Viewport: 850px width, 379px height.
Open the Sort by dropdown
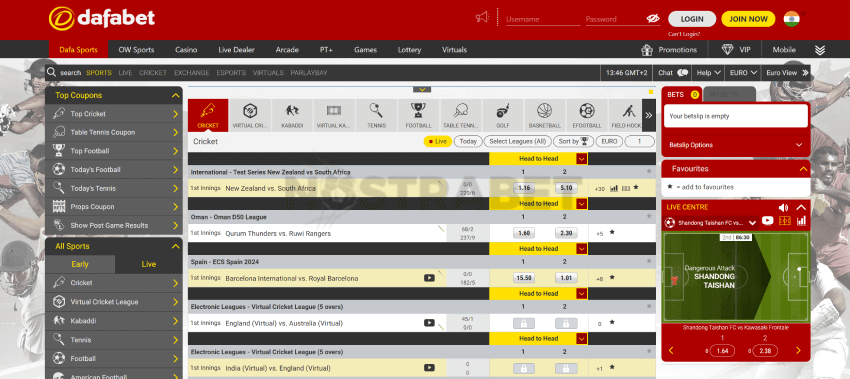point(573,142)
